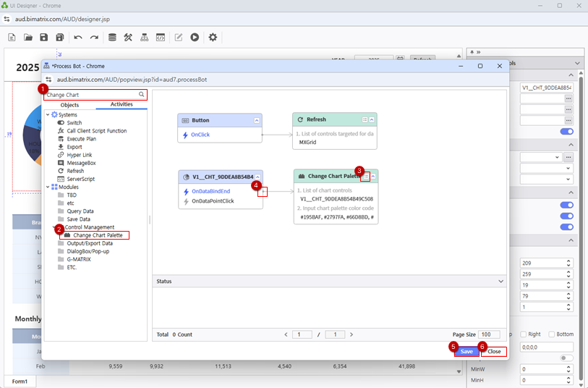Click the Save button
The height and width of the screenshot is (388, 588).
[466, 351]
